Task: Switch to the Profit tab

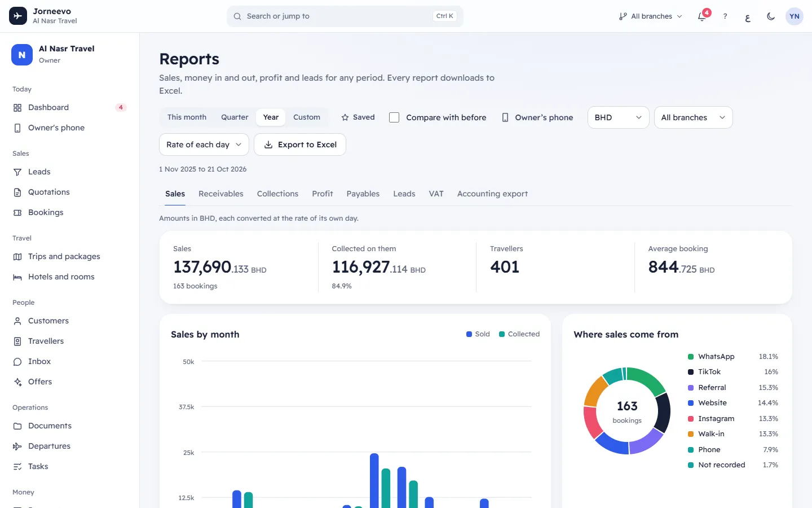Action: (323, 194)
